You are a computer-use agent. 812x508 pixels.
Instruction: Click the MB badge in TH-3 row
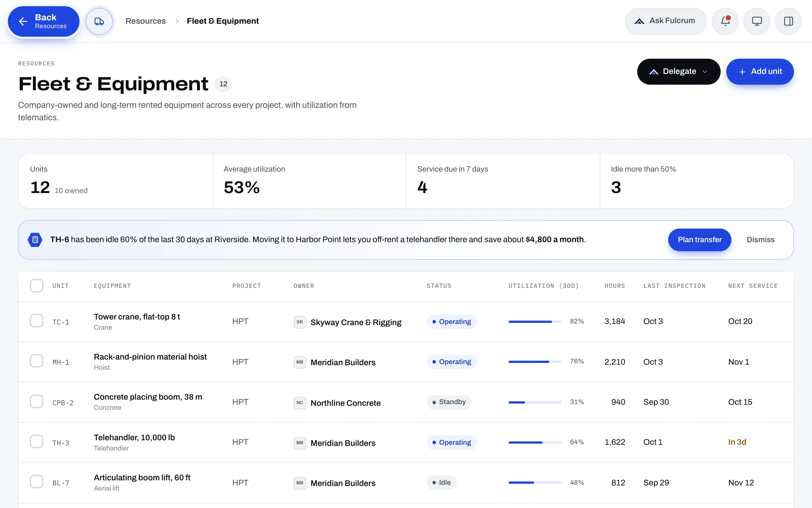pyautogui.click(x=300, y=443)
